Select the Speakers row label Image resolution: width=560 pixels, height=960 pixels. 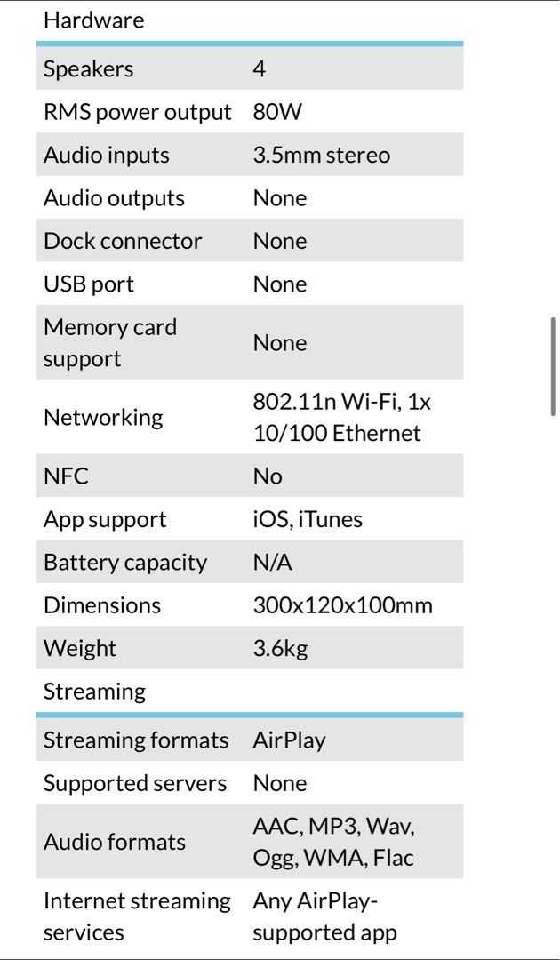[88, 68]
